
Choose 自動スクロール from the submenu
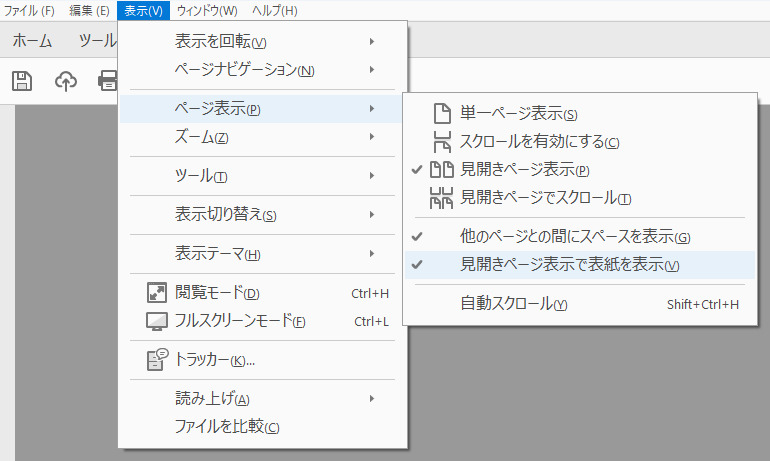(x=514, y=303)
